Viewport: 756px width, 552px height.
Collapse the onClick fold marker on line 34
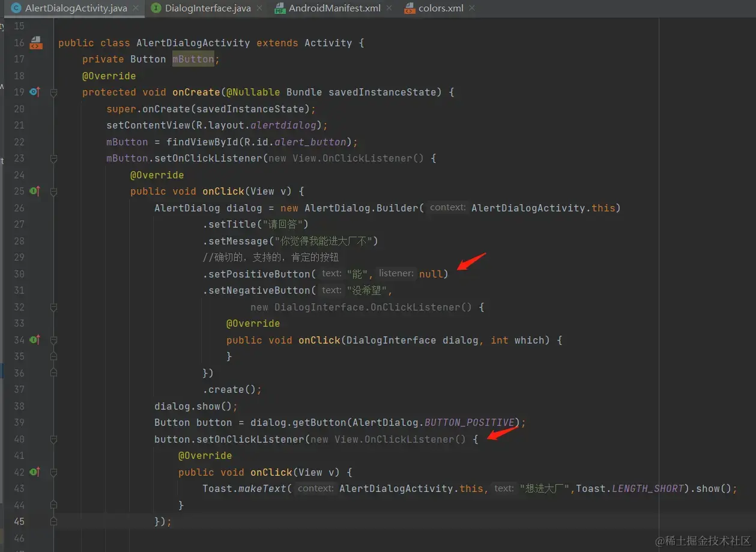[53, 340]
